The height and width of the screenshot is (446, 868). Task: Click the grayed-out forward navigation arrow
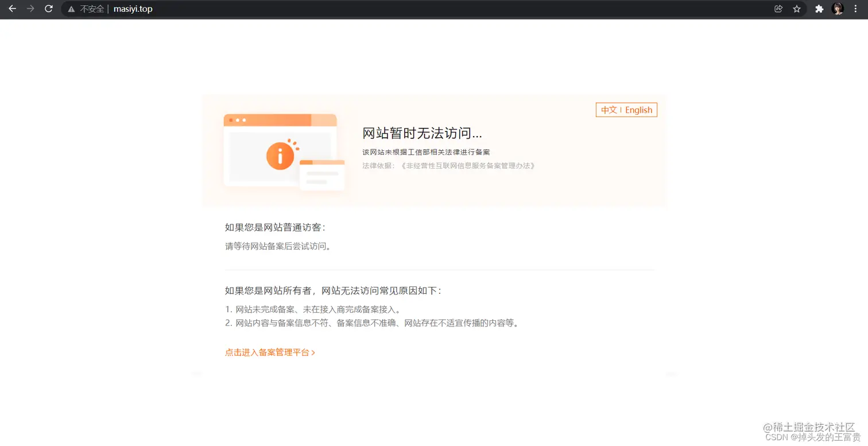30,9
